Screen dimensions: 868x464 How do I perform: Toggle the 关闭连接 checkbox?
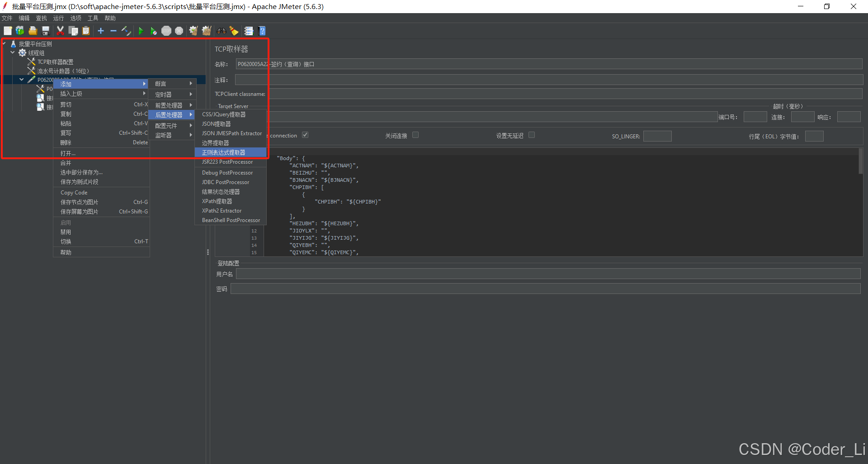[x=415, y=135]
